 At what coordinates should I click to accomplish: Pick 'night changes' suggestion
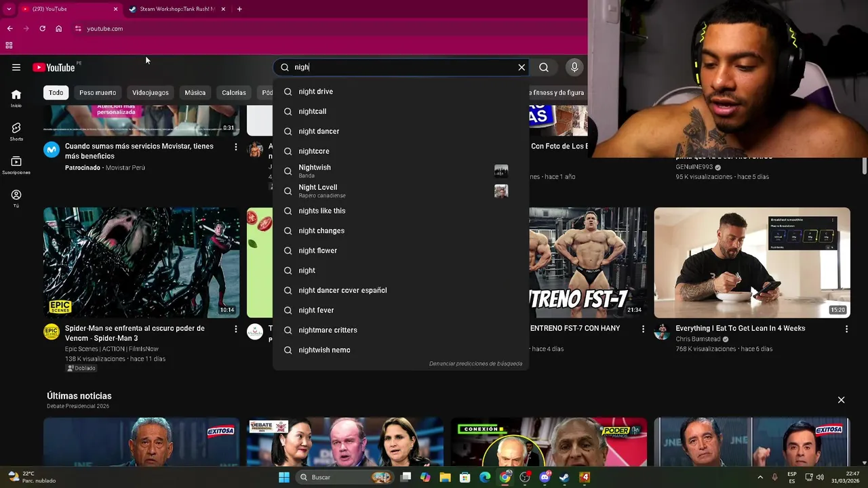[x=401, y=230]
